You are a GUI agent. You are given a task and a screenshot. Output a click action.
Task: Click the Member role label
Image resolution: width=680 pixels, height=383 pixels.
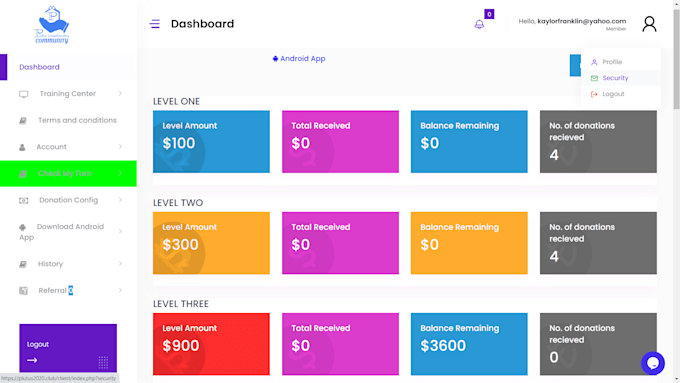point(616,29)
